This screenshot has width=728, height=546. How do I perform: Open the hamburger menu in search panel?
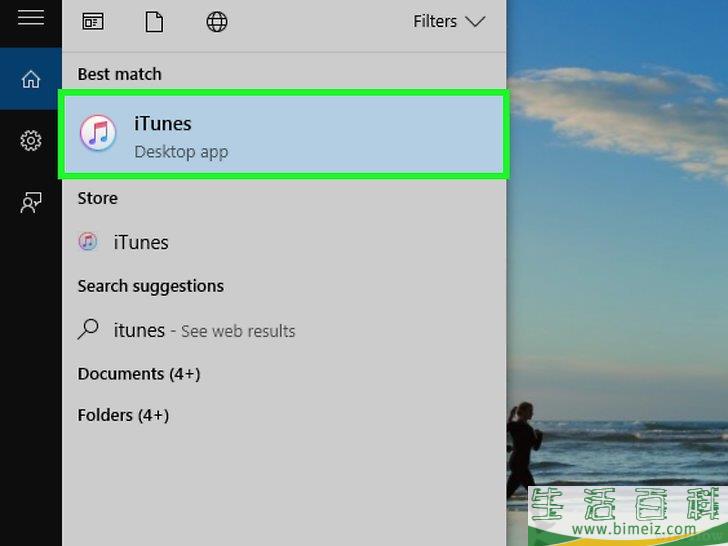tap(31, 18)
